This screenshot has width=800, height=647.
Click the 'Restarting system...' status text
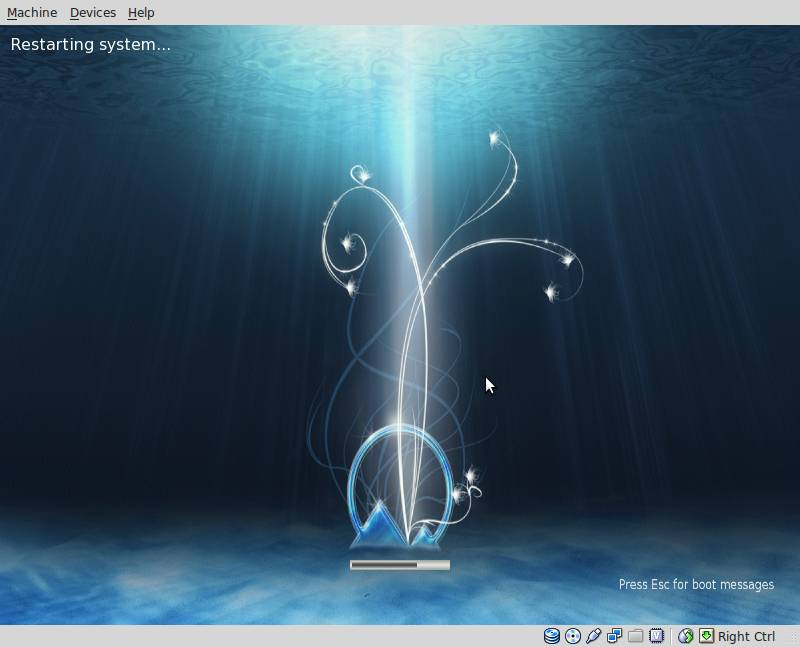click(90, 44)
